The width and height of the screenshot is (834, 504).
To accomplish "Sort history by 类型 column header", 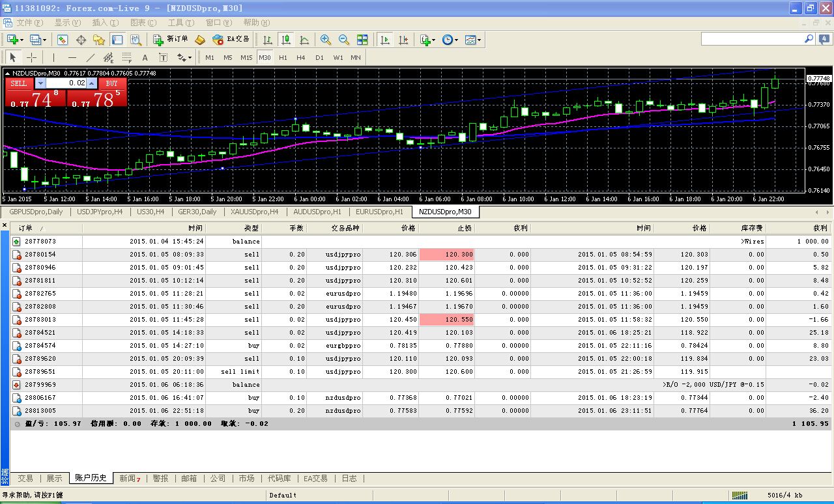I will pos(233,228).
